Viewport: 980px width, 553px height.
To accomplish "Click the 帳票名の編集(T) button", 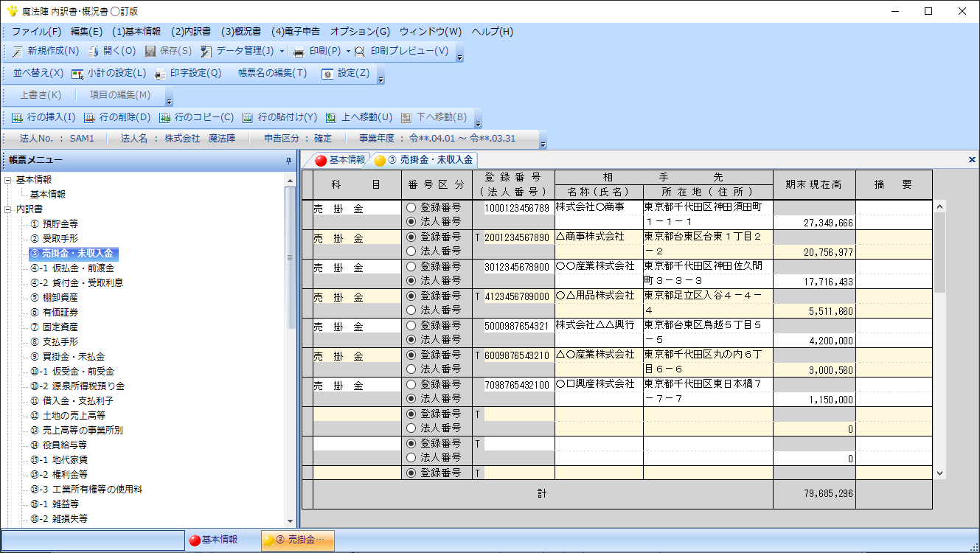I will [x=272, y=74].
